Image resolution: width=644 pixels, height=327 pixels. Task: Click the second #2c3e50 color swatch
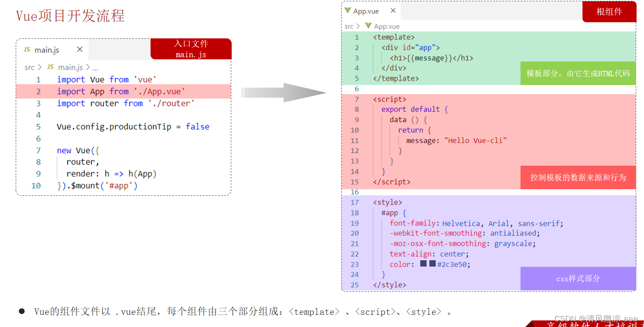[432, 264]
